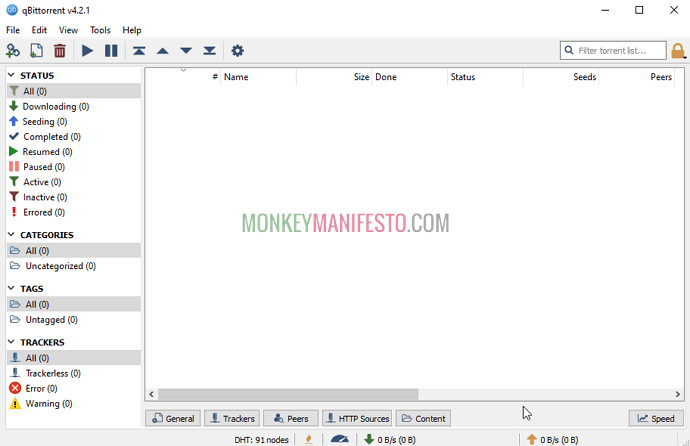
Task: Click the horizontal scrollbar thumb
Action: (x=288, y=394)
